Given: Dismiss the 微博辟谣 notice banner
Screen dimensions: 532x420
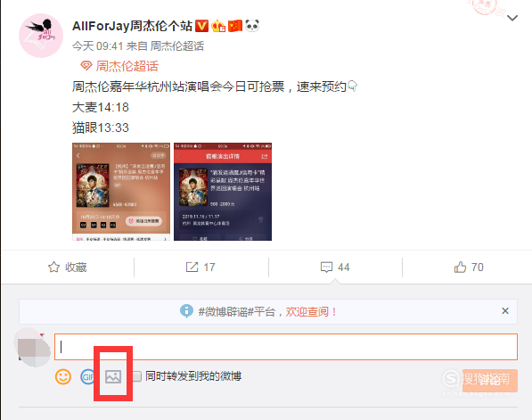Looking at the screenshot, I should click(505, 311).
